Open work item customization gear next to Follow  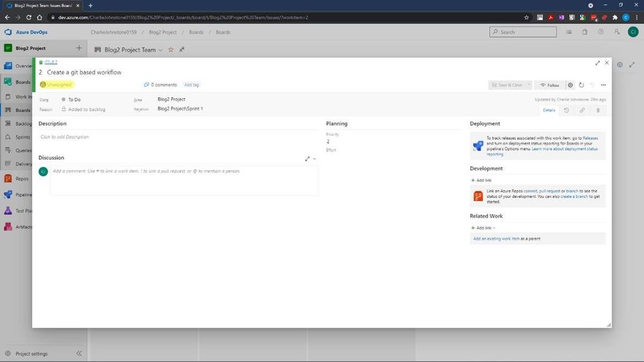[x=571, y=85]
